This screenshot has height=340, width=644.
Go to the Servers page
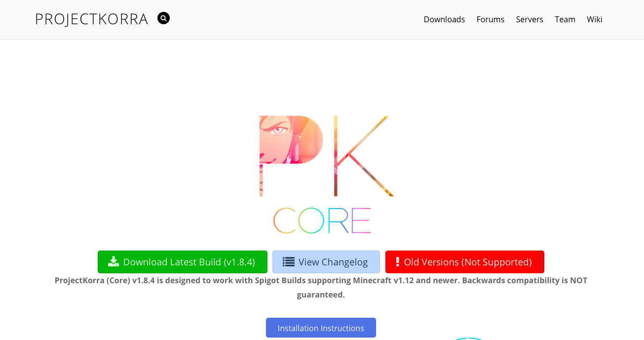[530, 19]
